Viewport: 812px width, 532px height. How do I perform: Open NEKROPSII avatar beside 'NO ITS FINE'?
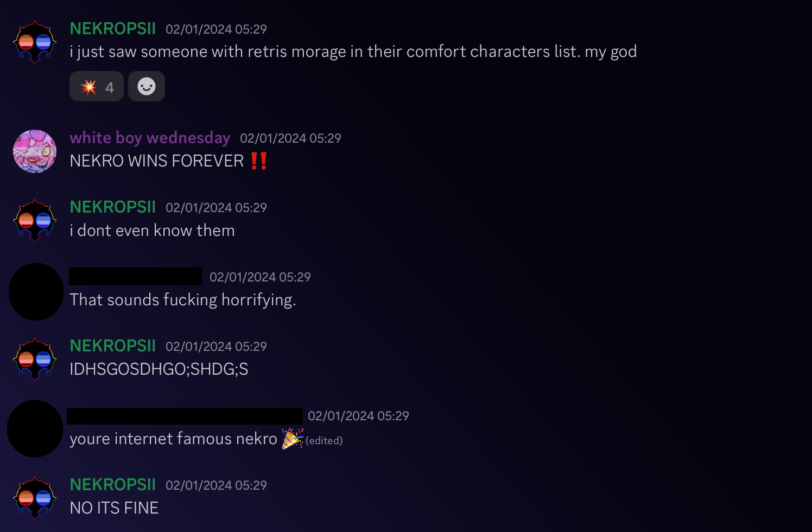pyautogui.click(x=35, y=498)
